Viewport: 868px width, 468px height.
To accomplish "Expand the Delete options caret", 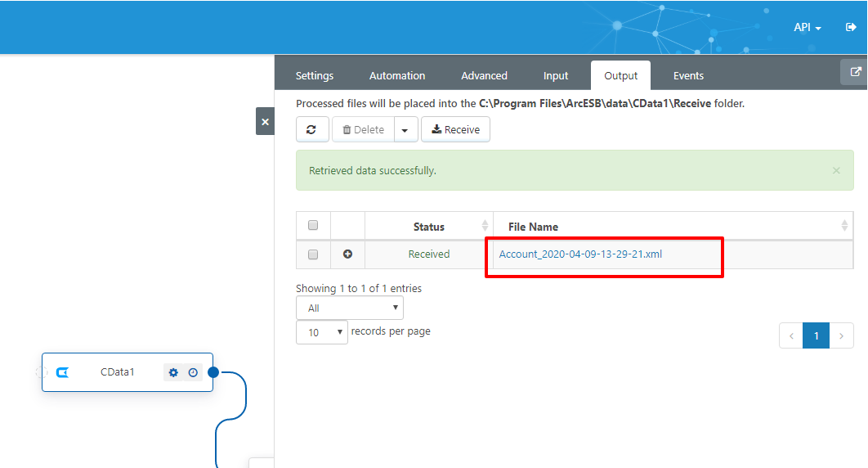I will [405, 129].
